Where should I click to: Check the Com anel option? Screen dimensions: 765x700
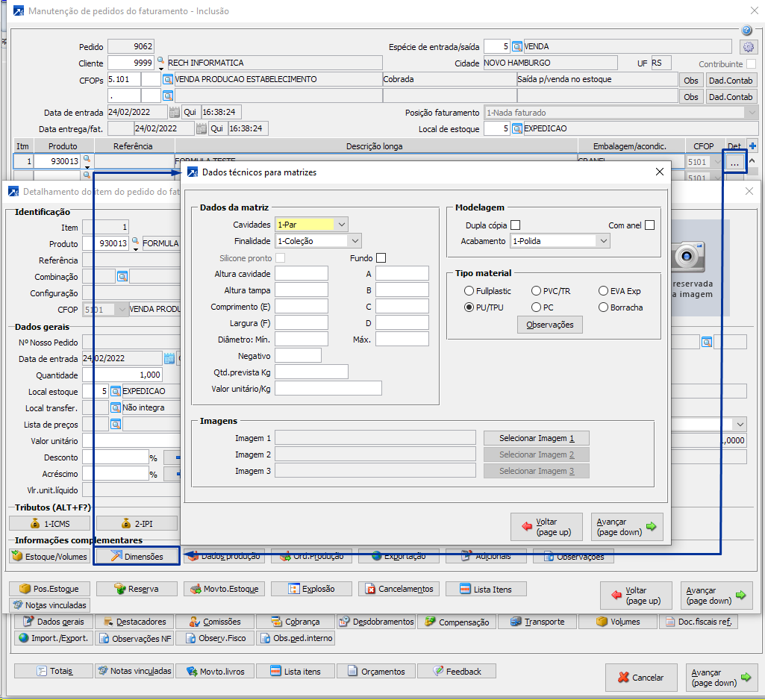coord(649,225)
